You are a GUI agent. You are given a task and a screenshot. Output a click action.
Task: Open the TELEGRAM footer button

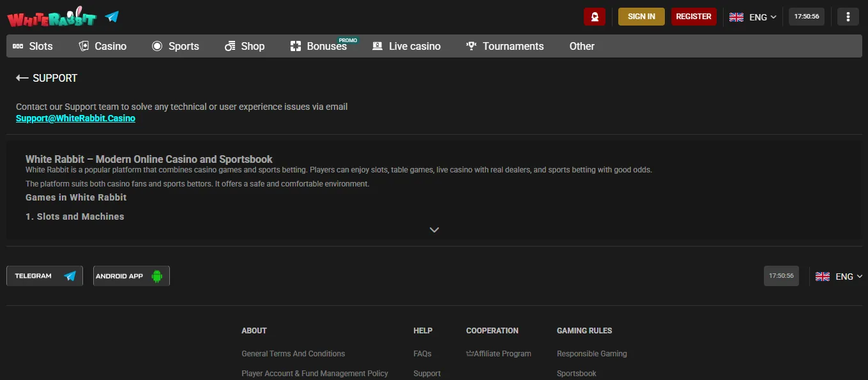[45, 276]
